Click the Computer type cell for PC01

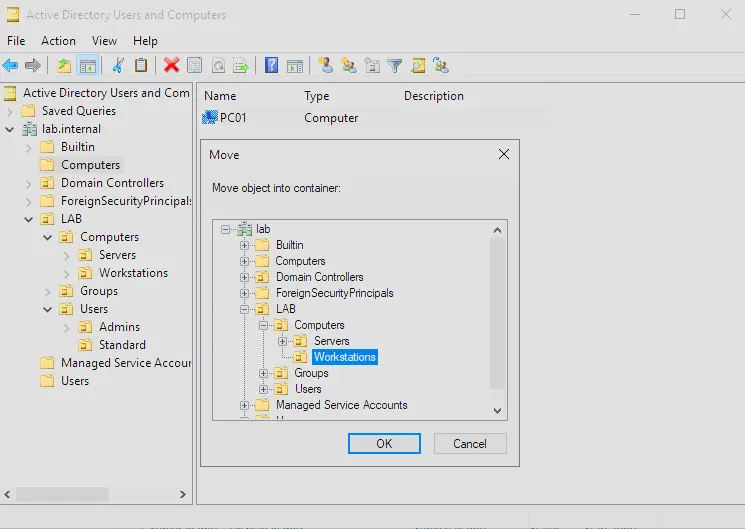[x=331, y=118]
